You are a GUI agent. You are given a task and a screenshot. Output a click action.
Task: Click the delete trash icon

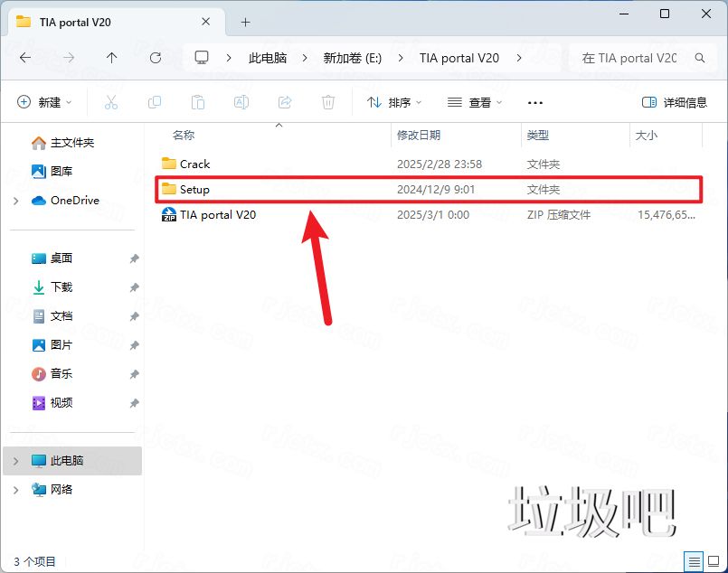[x=328, y=101]
